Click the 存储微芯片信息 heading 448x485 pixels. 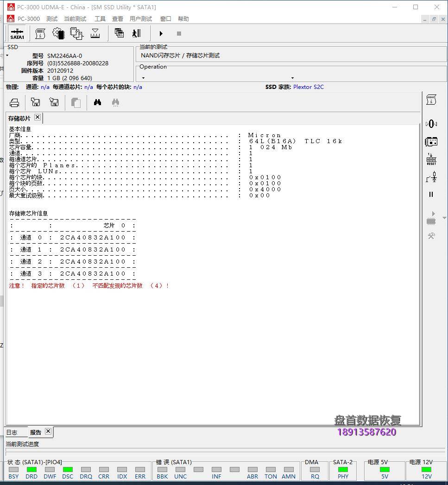pyautogui.click(x=28, y=214)
